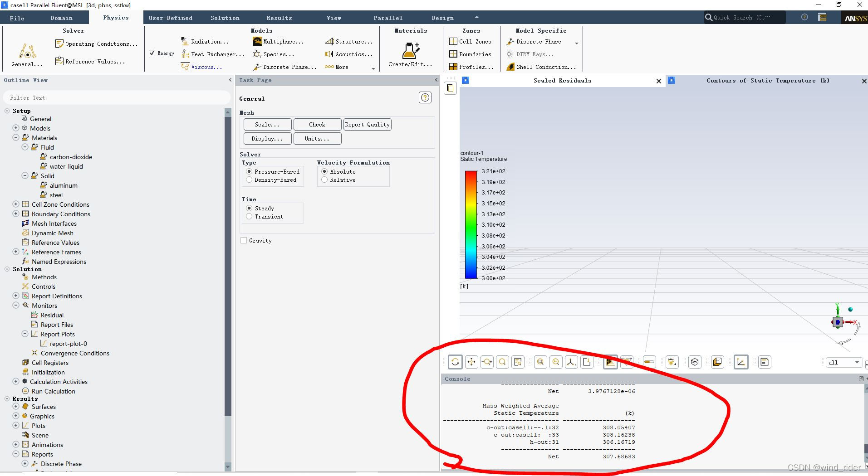
Task: Open the Heat Exchanger model
Action: [212, 54]
